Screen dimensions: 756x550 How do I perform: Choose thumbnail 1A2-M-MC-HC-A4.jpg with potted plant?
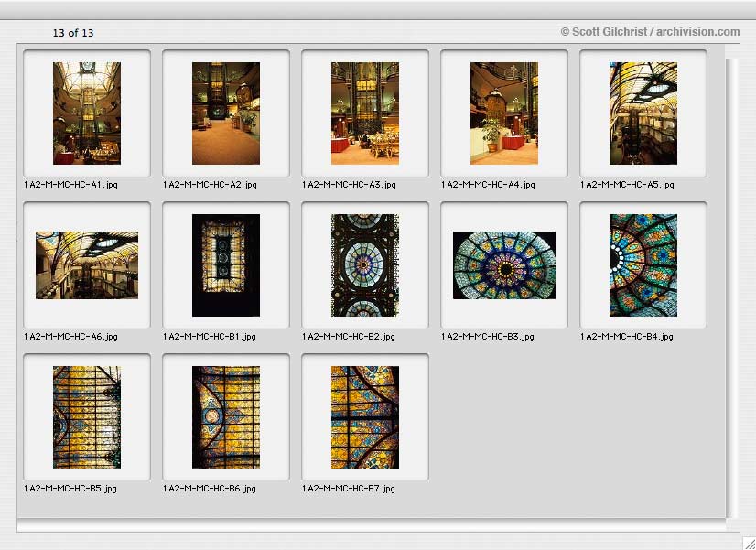503,113
